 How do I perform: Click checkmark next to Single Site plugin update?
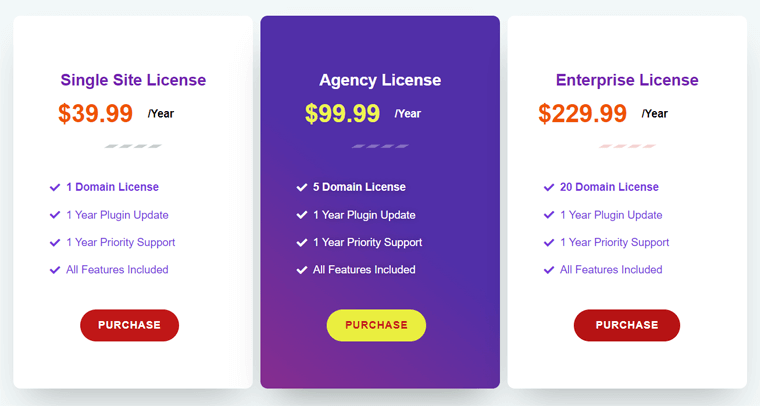click(x=55, y=215)
